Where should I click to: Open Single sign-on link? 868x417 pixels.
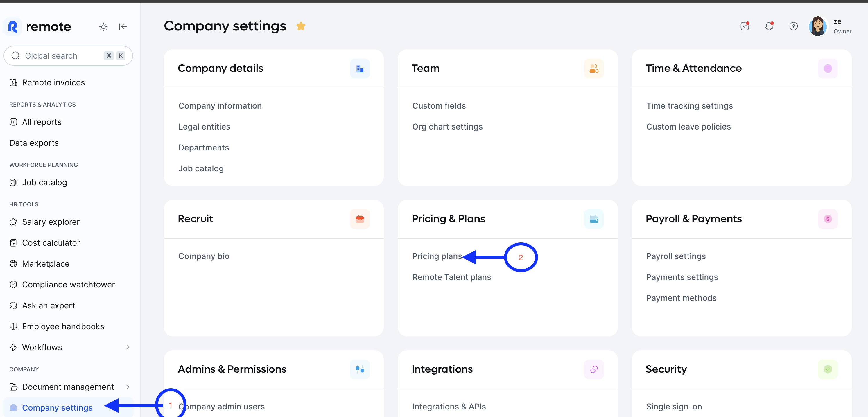pos(674,407)
